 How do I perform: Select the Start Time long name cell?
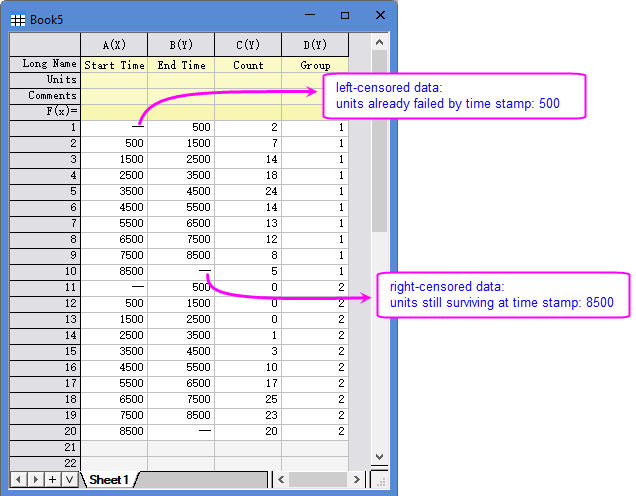coord(114,65)
